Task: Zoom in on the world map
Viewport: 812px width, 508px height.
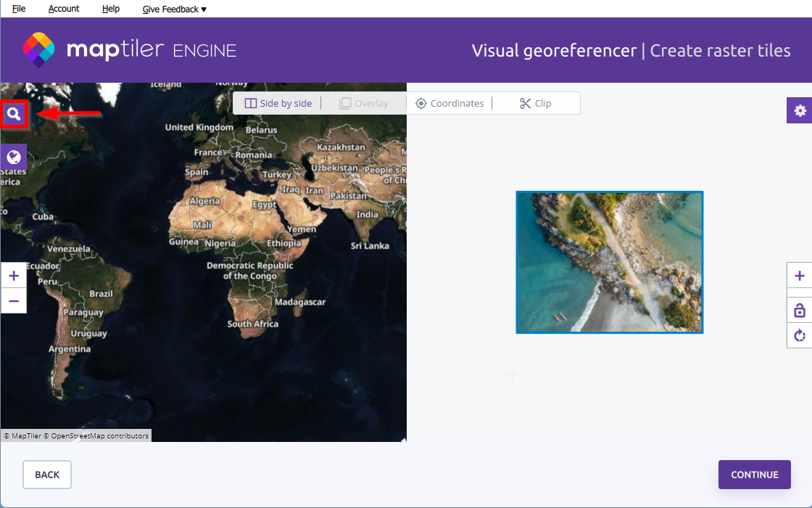Action: click(x=14, y=276)
